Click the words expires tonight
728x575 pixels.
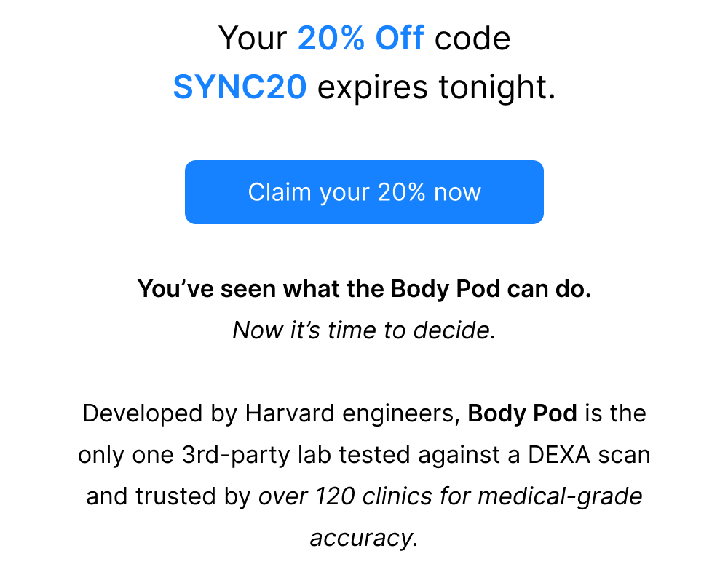pos(436,88)
